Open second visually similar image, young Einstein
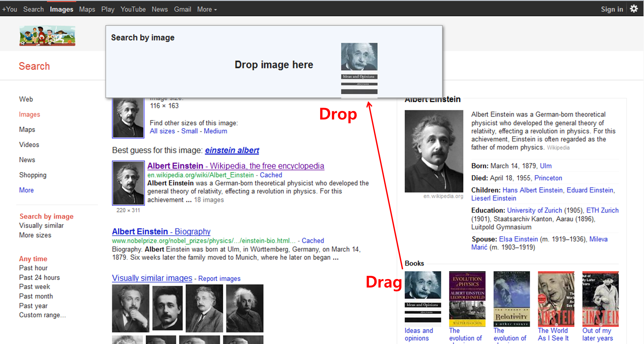Screen dimensions: 644x344 click(x=167, y=308)
